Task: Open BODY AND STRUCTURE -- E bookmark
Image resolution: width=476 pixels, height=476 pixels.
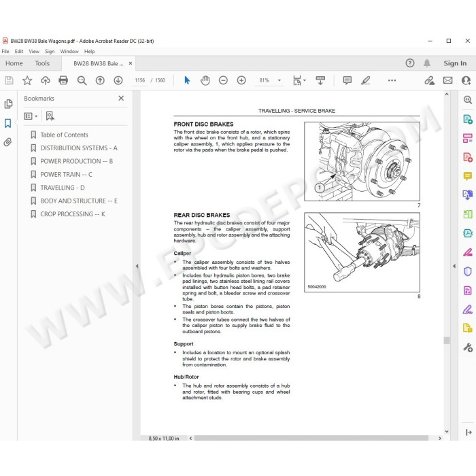Action: point(79,201)
